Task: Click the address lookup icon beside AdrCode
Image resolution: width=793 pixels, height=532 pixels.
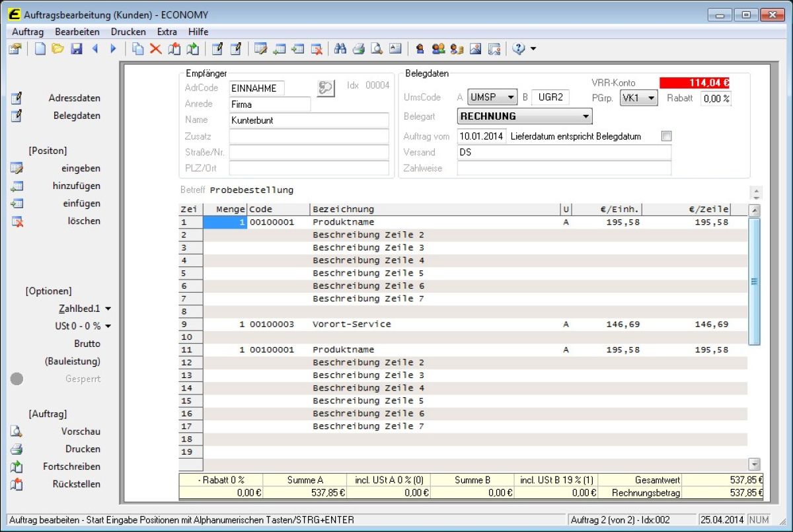Action: click(x=326, y=88)
